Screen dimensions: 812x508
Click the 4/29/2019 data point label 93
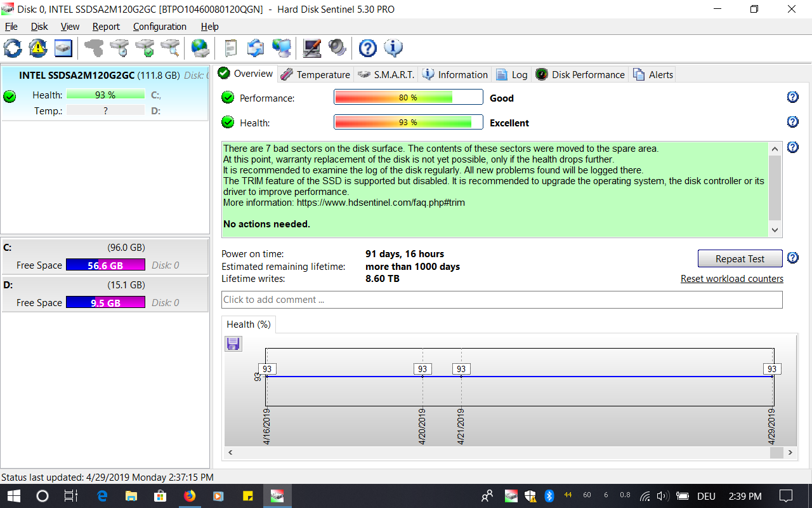click(771, 369)
